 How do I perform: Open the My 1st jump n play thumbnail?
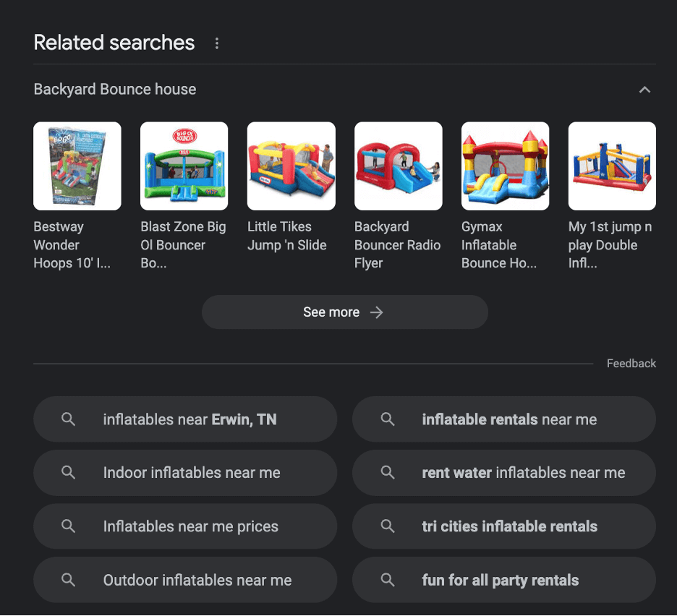[x=612, y=166]
